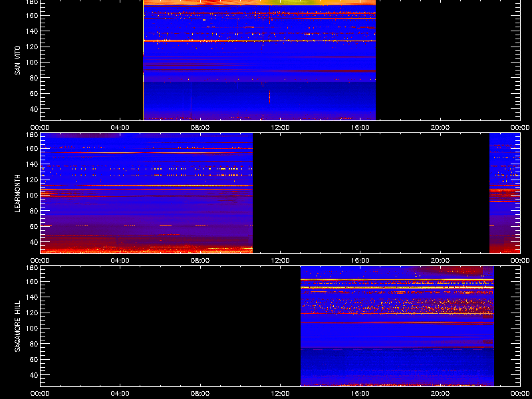Click the 16:00 time label below Sagamore Hill plot
Image resolution: width=532 pixels, height=399 pixels.
point(360,394)
